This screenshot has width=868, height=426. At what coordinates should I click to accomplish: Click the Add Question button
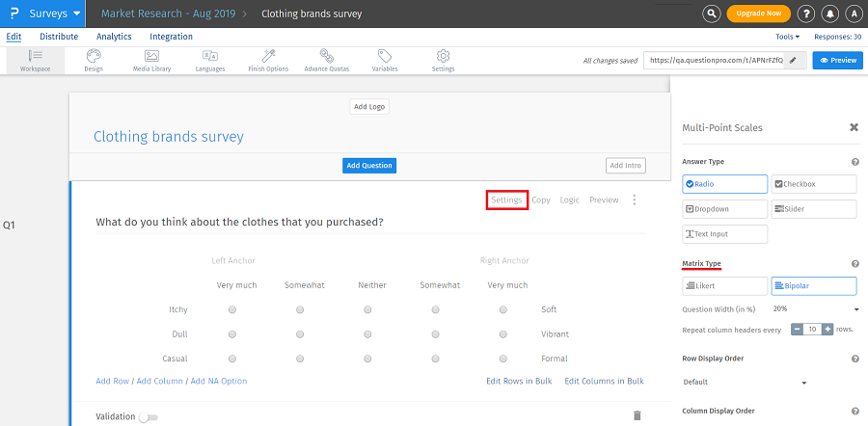click(x=369, y=166)
